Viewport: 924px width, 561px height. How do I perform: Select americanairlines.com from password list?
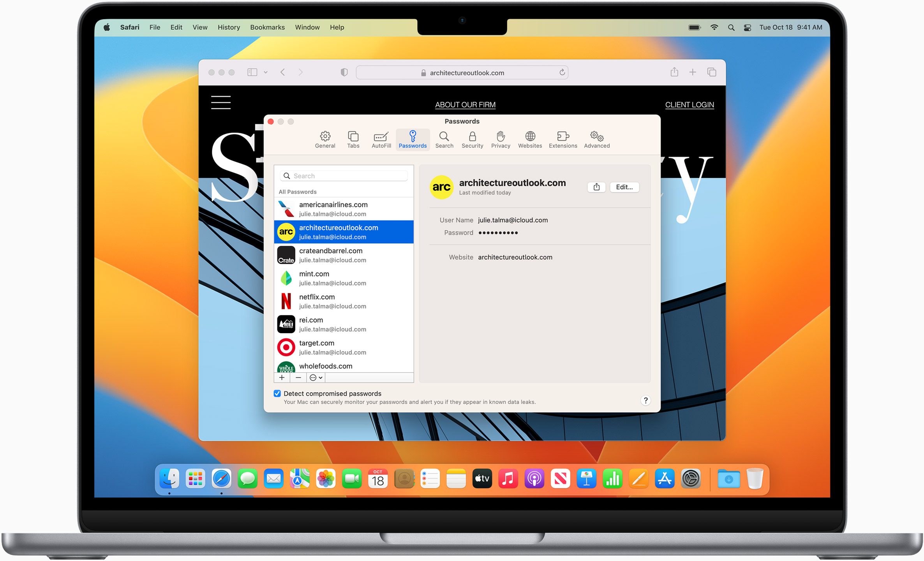(x=344, y=209)
